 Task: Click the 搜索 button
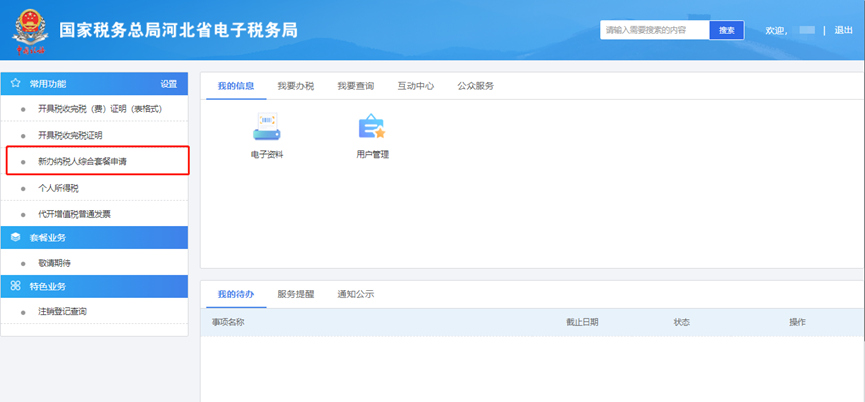727,30
